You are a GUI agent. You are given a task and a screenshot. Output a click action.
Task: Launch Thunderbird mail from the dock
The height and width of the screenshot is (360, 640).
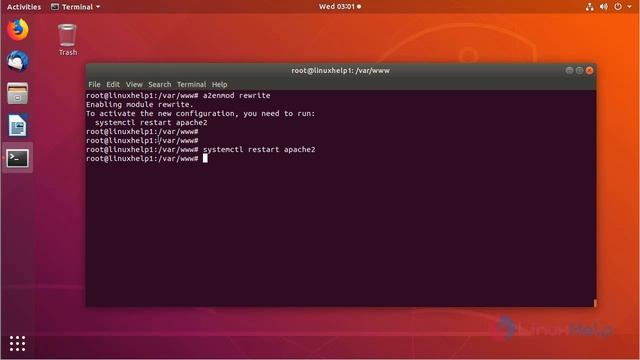[x=18, y=61]
